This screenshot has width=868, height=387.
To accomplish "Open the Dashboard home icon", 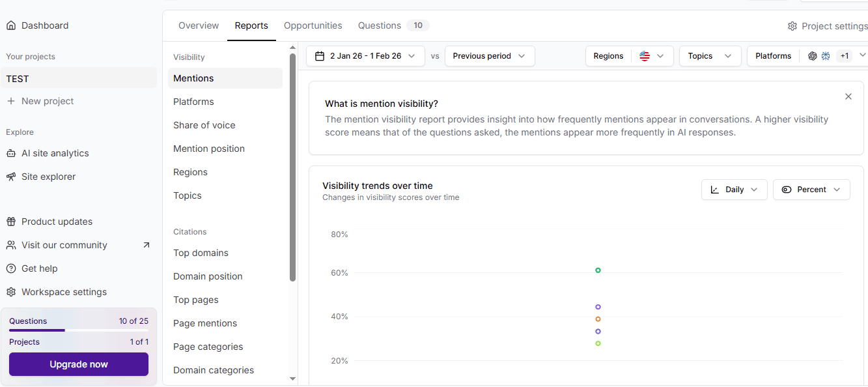I will (11, 25).
